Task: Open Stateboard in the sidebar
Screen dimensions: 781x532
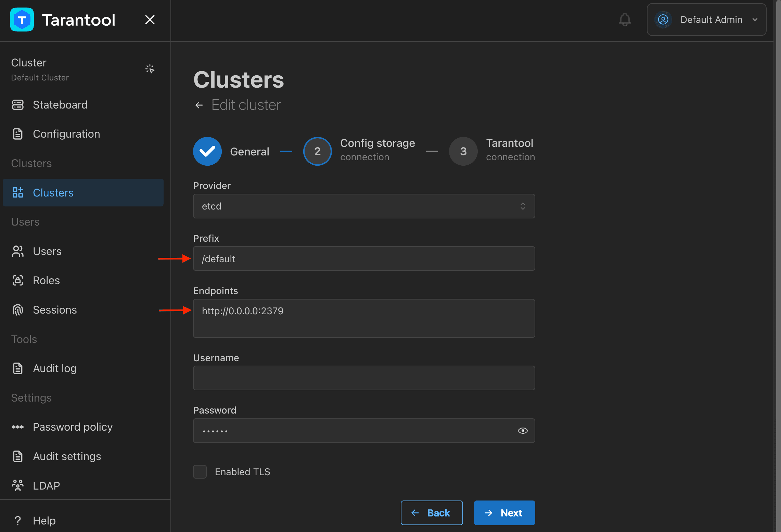Action: (x=83, y=105)
